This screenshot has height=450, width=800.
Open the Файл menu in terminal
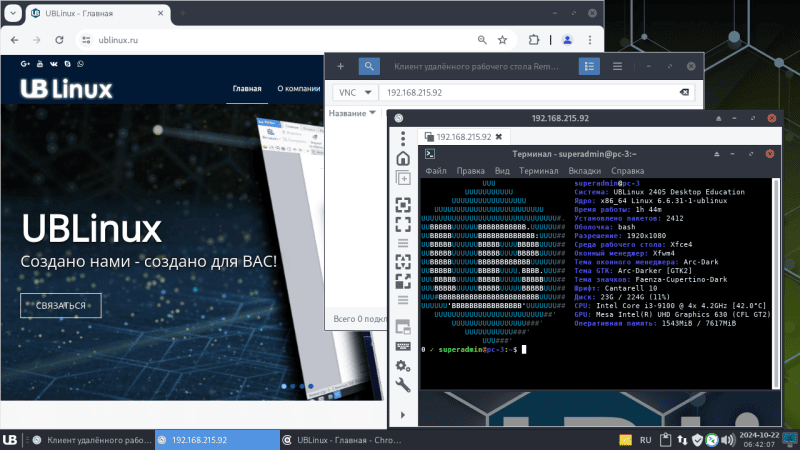(x=436, y=171)
